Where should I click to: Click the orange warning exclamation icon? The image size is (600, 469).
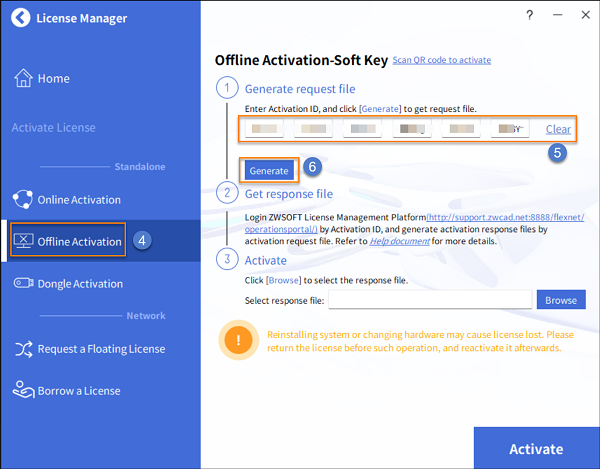pyautogui.click(x=238, y=340)
